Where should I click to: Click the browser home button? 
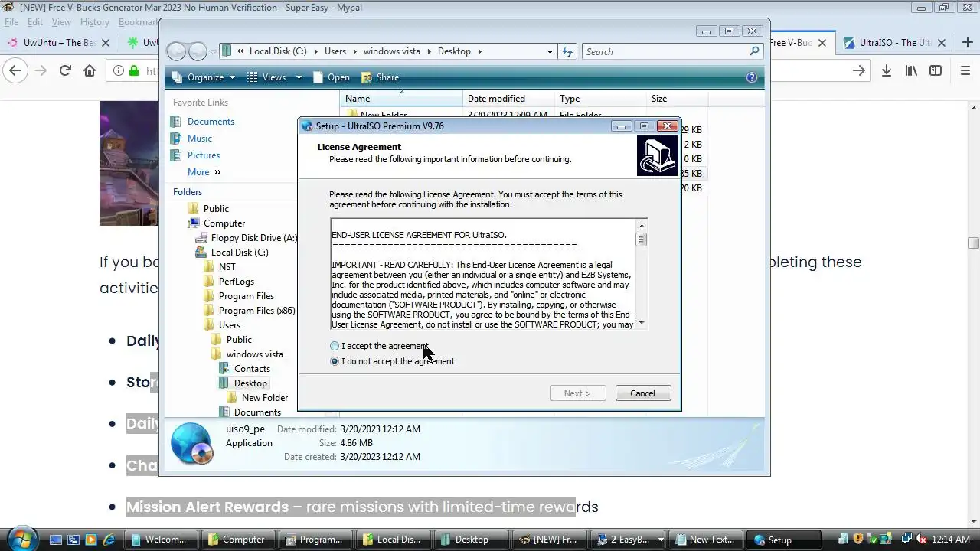click(90, 70)
